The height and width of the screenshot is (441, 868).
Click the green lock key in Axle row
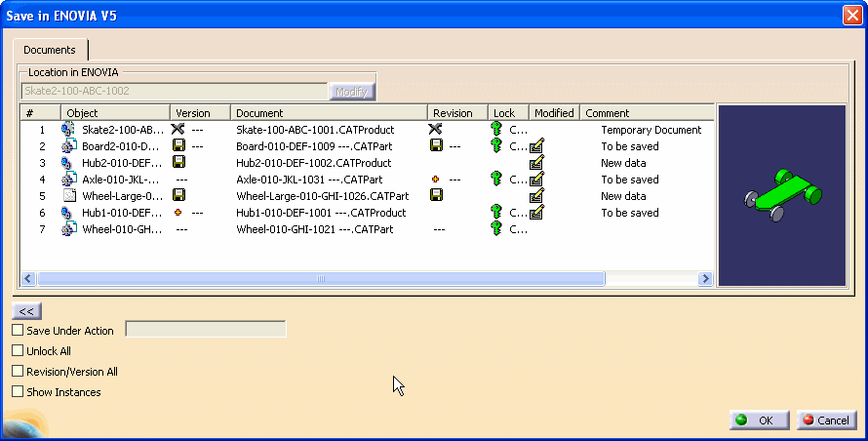click(x=496, y=179)
